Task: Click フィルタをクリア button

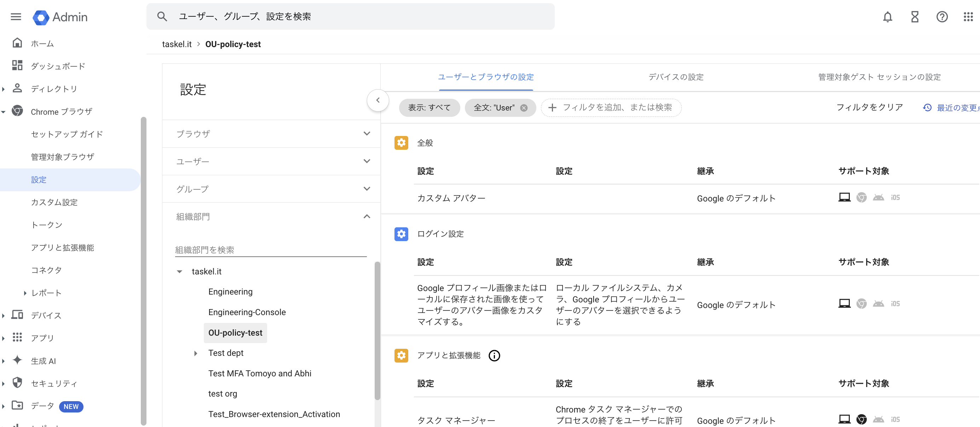Action: [x=869, y=107]
